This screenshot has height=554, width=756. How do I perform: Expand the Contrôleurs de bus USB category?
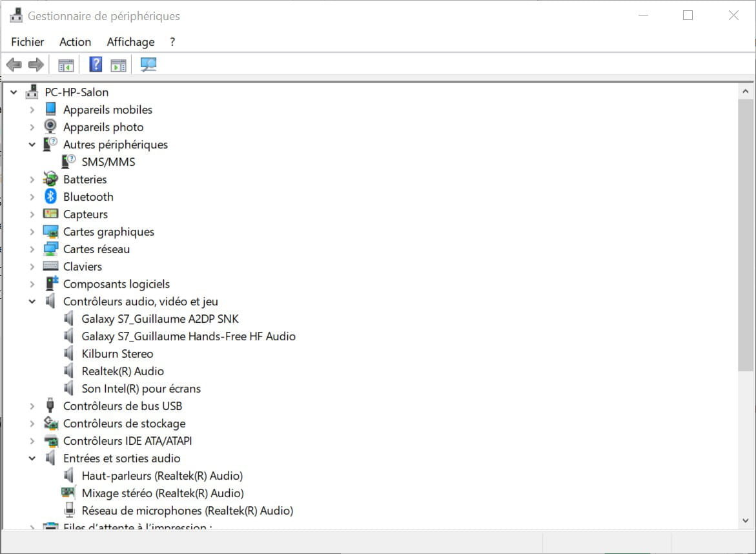[32, 406]
